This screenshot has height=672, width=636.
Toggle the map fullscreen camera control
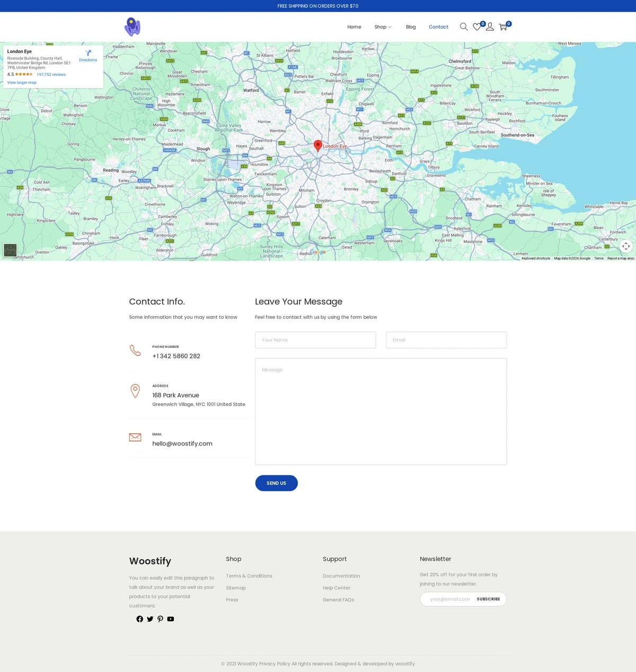pyautogui.click(x=626, y=246)
